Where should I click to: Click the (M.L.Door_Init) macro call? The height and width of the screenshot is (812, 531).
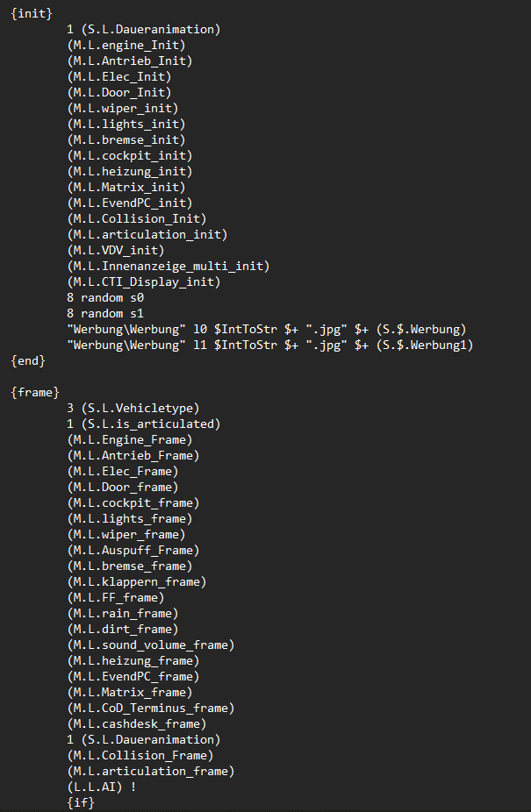click(119, 92)
